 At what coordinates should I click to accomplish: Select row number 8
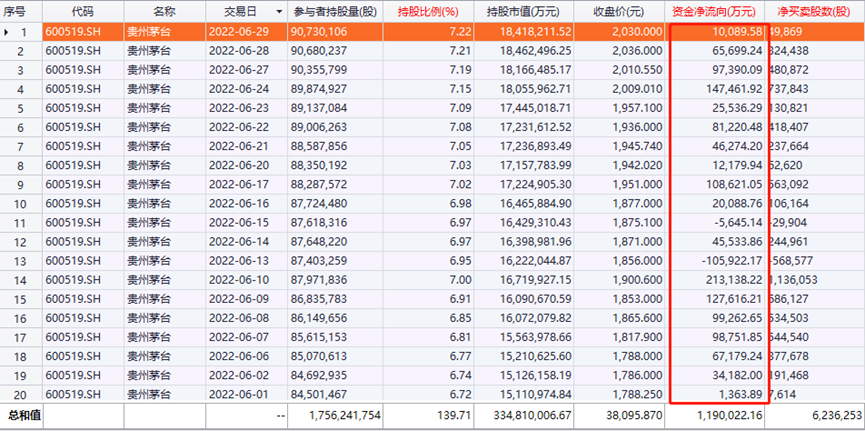point(20,166)
